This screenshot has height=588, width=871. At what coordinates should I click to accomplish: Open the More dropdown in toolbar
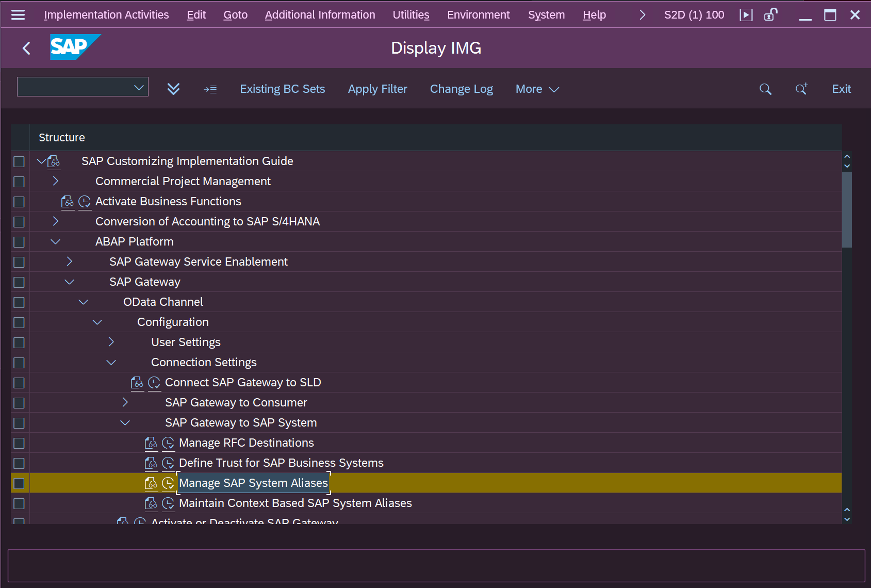tap(537, 89)
